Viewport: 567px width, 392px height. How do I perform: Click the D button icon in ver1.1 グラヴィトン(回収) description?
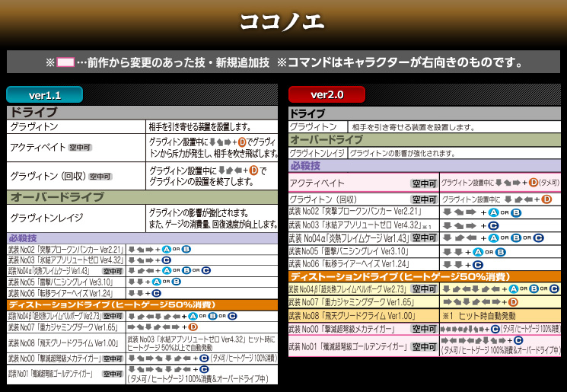(253, 171)
